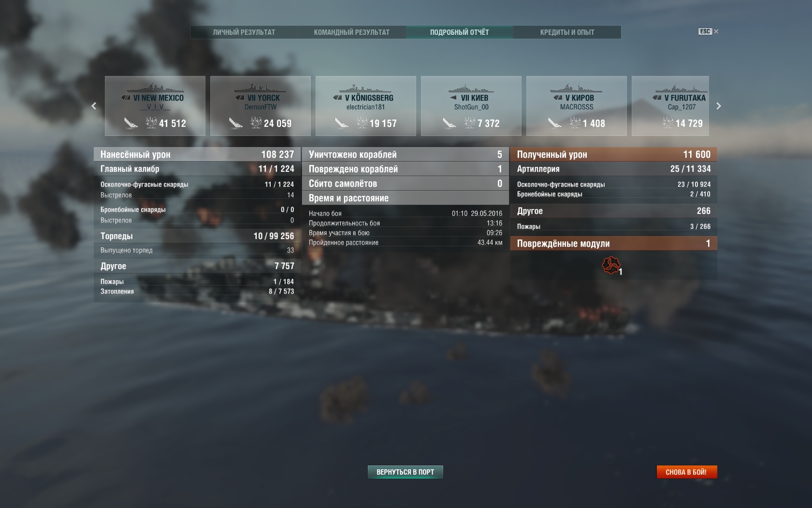Viewport: 812px width, 508px height.
Task: Select the VI New Mexico ship card
Action: click(x=155, y=106)
